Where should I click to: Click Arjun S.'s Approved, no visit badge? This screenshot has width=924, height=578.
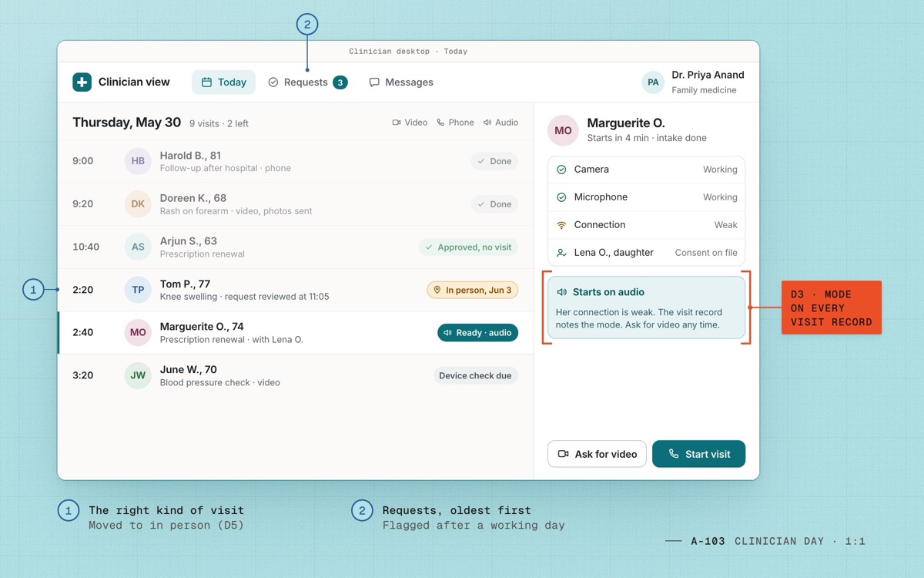468,247
